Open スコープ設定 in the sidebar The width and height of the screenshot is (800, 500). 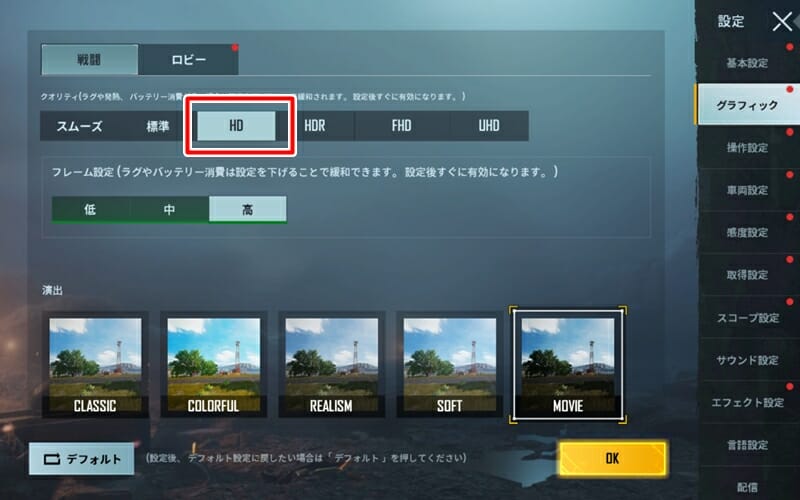[747, 318]
